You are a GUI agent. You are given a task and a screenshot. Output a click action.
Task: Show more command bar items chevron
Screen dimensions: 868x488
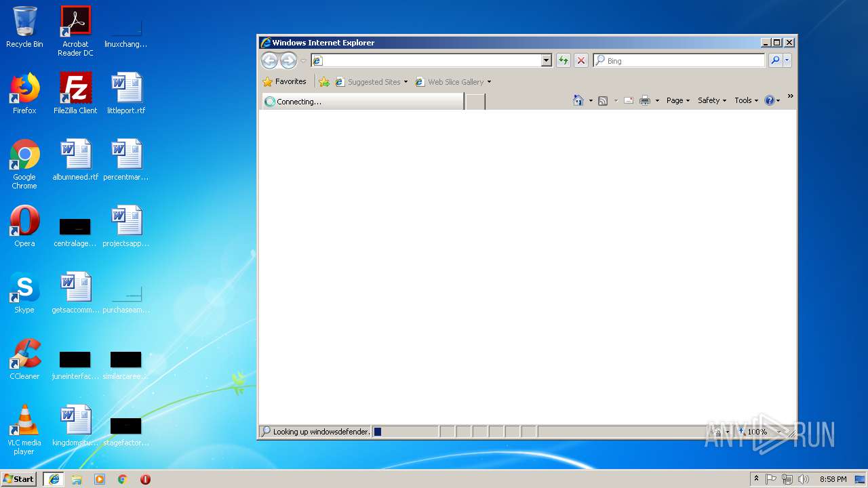(x=790, y=96)
